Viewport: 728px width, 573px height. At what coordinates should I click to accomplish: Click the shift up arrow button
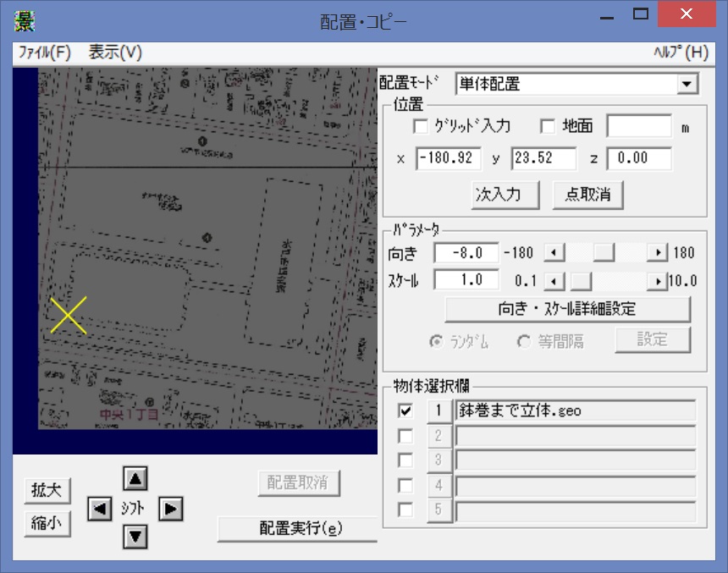[x=135, y=478]
